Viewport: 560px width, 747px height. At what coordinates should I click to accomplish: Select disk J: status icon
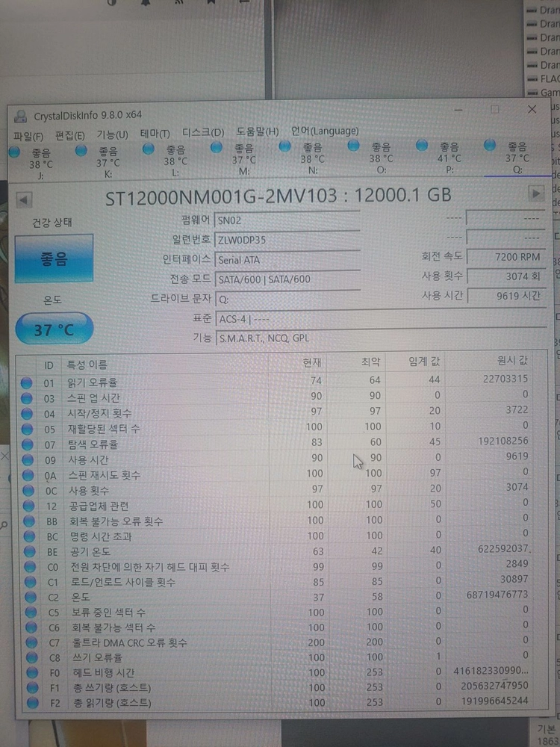click(x=14, y=152)
